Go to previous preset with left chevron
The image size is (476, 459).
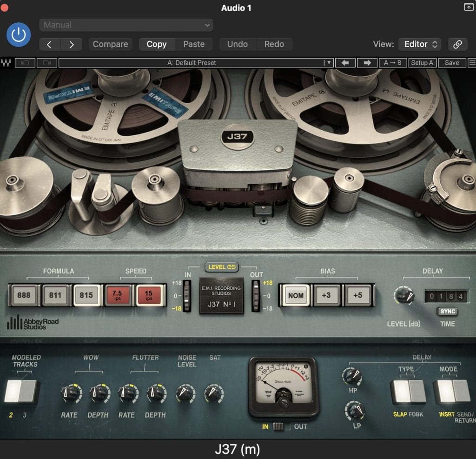50,44
